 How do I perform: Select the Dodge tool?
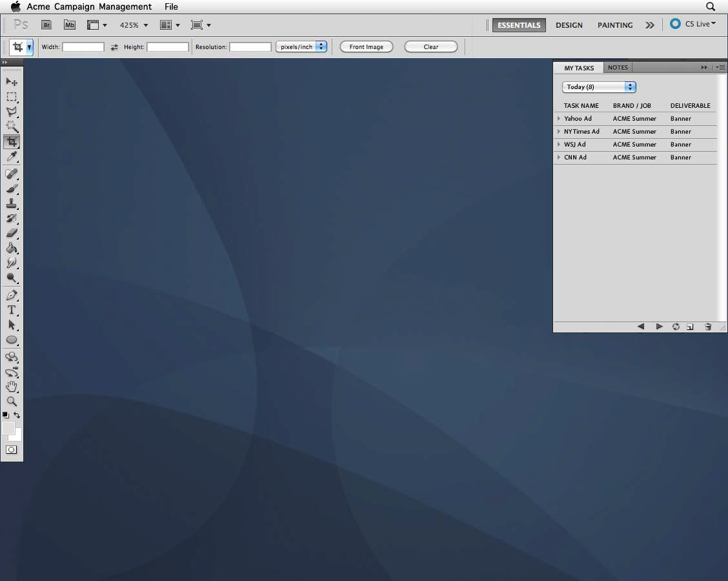tap(12, 278)
